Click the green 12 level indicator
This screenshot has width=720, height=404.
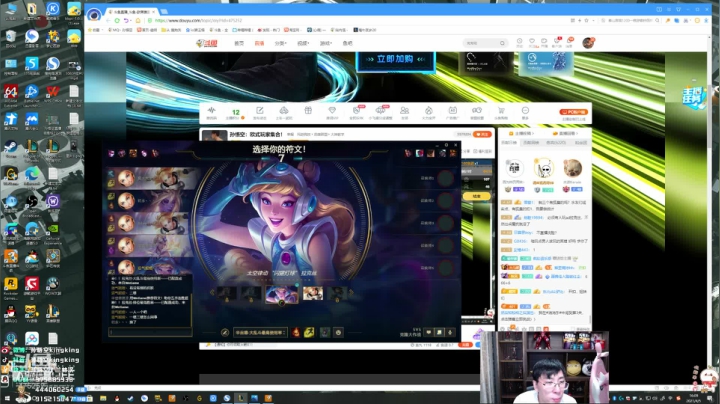tap(236, 112)
